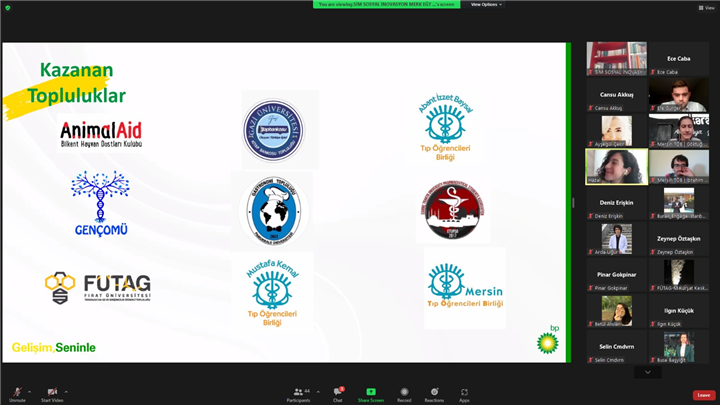Click the green Share Screen icon

coord(371,392)
